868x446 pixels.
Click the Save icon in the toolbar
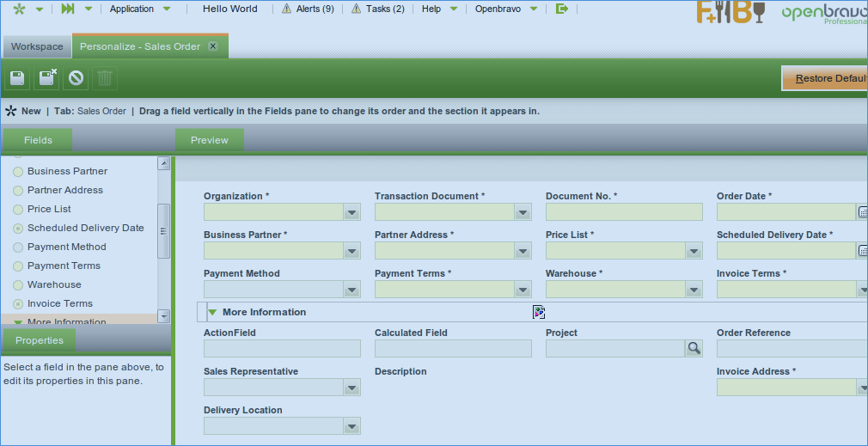[x=17, y=78]
